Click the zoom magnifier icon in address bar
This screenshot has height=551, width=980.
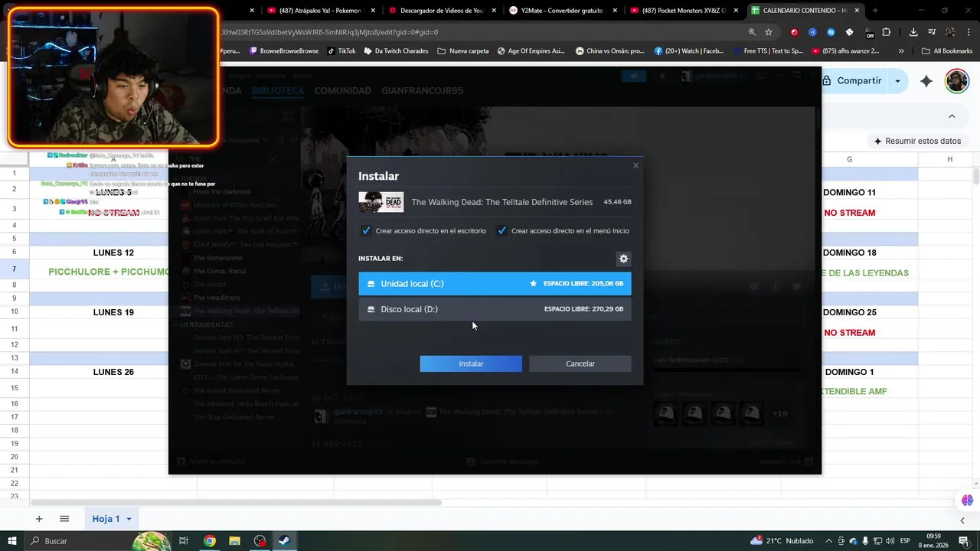752,32
